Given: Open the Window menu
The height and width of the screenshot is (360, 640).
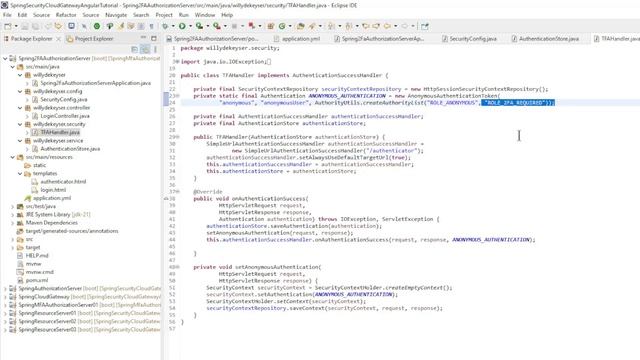Looking at the screenshot, I should 204,15.
